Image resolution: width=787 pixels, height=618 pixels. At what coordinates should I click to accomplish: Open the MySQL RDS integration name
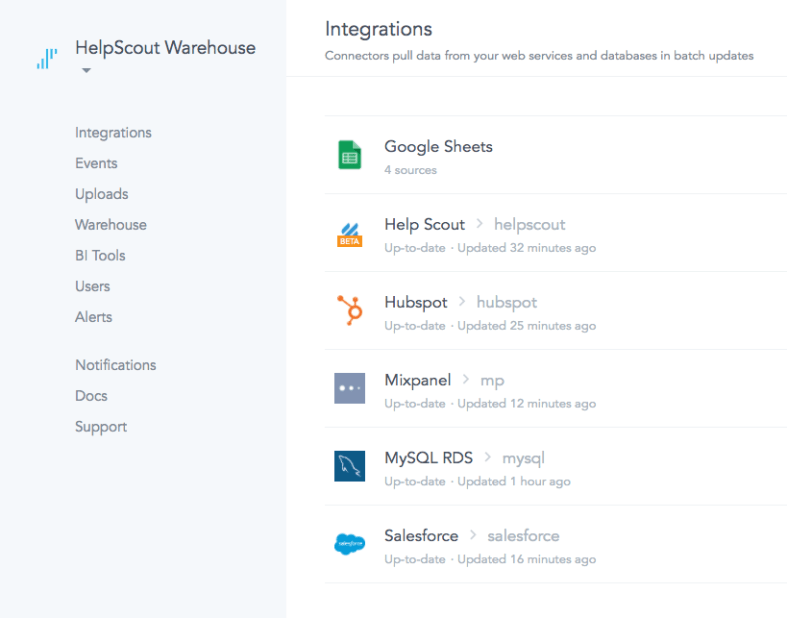[x=429, y=458]
